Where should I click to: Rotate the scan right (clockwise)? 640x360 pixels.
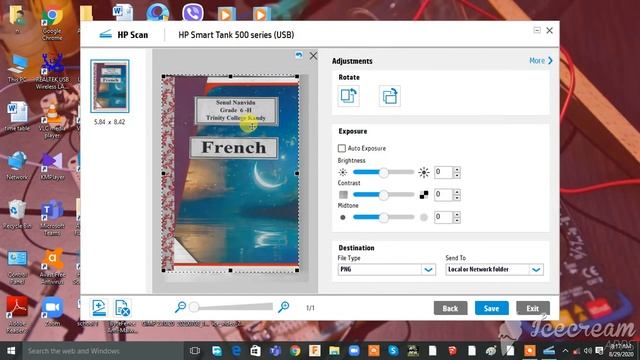pos(389,96)
